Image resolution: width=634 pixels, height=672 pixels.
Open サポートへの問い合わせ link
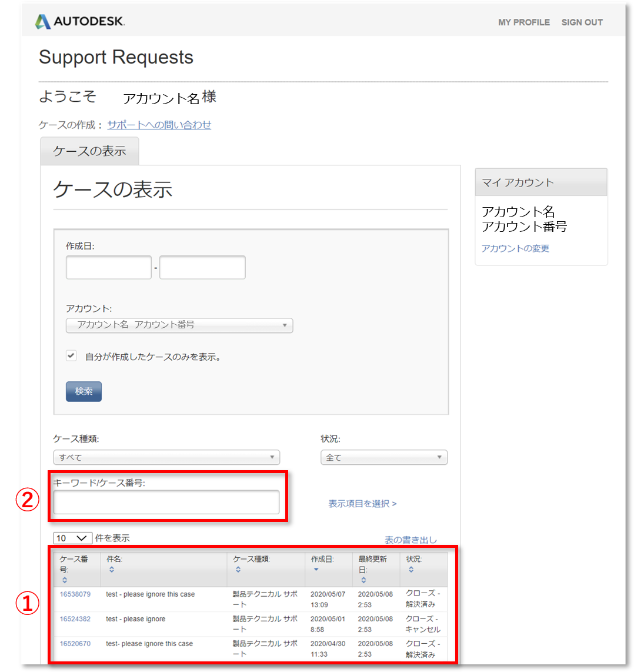tap(159, 125)
